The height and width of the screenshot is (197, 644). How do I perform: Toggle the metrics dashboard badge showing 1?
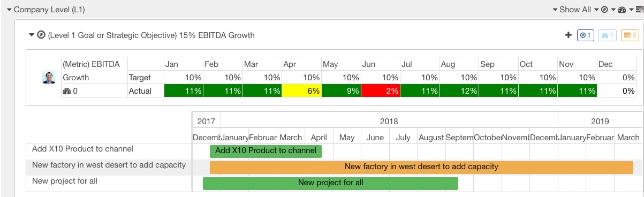click(x=607, y=35)
